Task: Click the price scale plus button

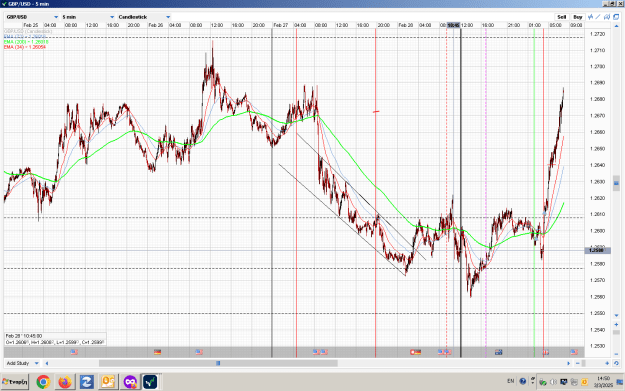Action: pos(616,324)
